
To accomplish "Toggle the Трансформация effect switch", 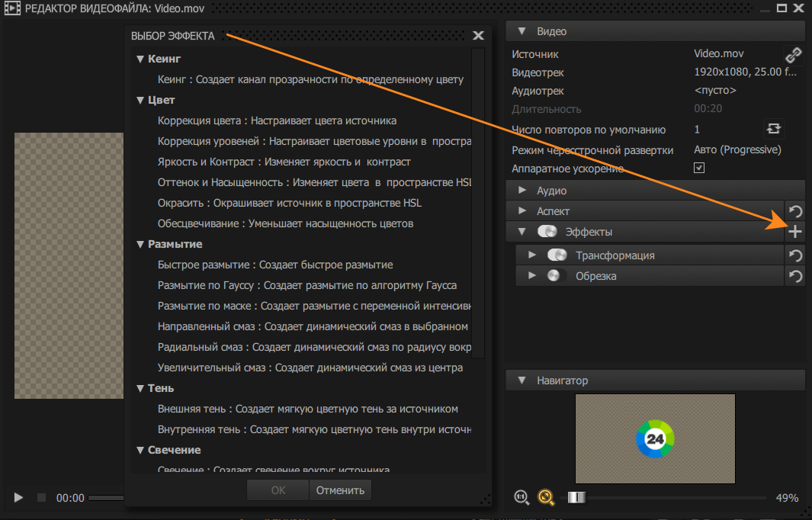I will (x=557, y=255).
